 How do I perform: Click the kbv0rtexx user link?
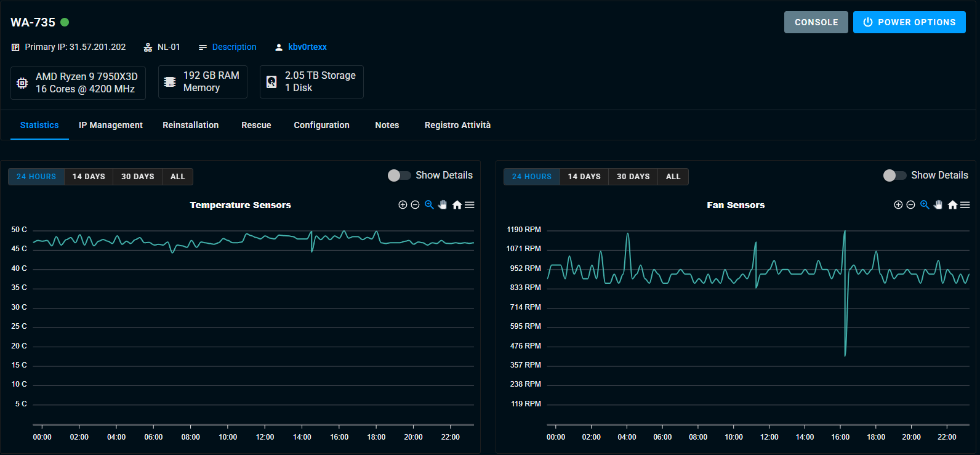click(307, 47)
